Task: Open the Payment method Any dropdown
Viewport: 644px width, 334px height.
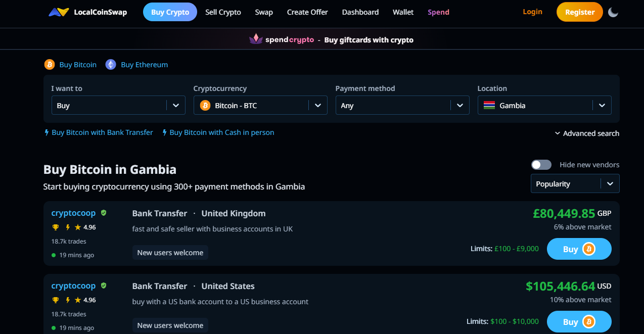Action: [402, 105]
